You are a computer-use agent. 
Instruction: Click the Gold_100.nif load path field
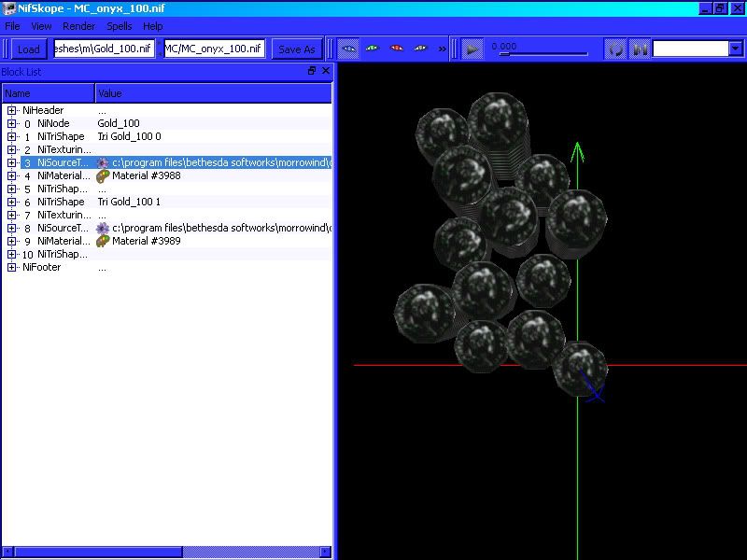(x=105, y=49)
